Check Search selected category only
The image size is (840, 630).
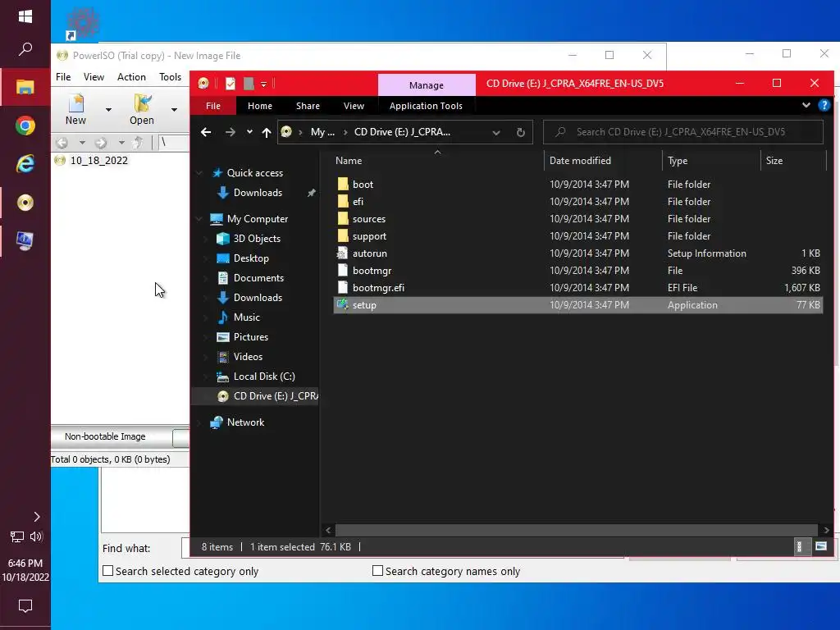107,571
